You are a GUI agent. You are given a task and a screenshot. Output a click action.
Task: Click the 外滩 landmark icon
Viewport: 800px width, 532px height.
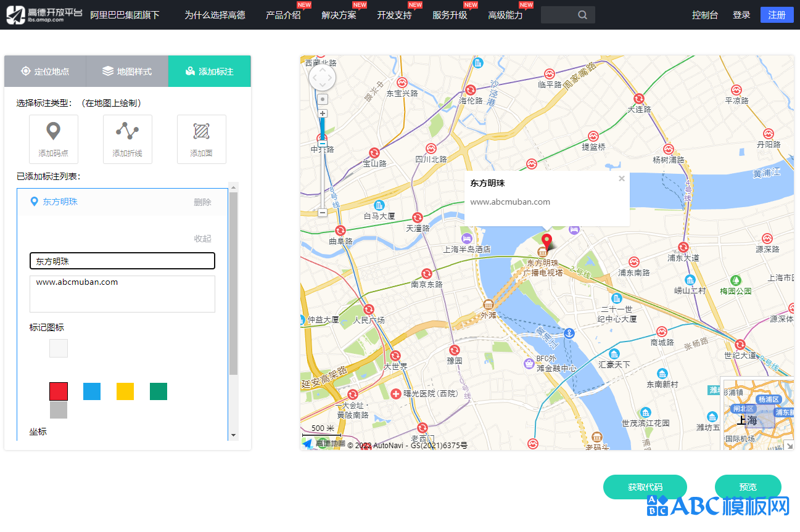489,305
